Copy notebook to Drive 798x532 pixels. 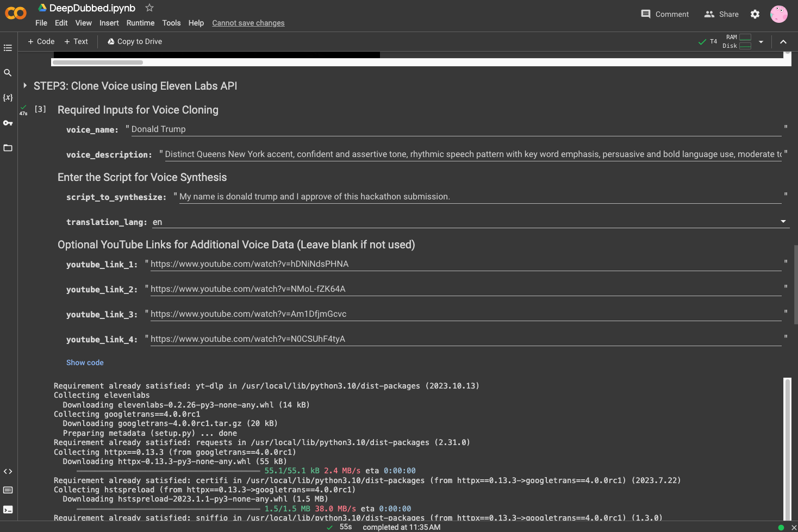click(x=135, y=41)
